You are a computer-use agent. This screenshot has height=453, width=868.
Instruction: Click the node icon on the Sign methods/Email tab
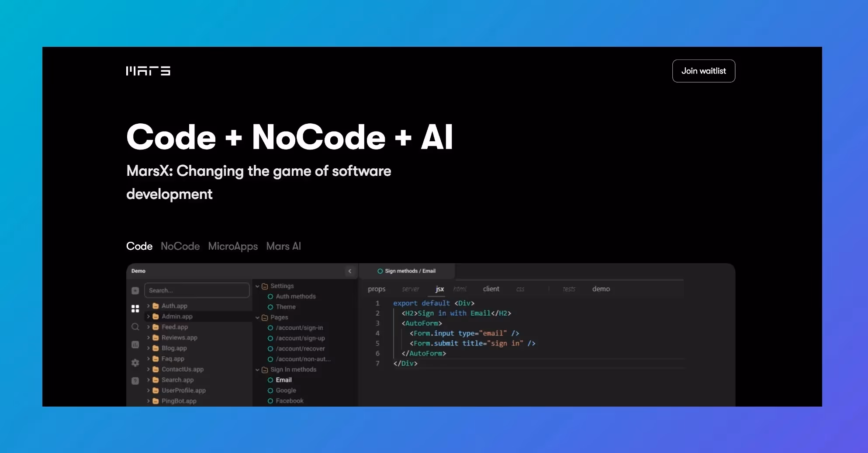tap(380, 271)
